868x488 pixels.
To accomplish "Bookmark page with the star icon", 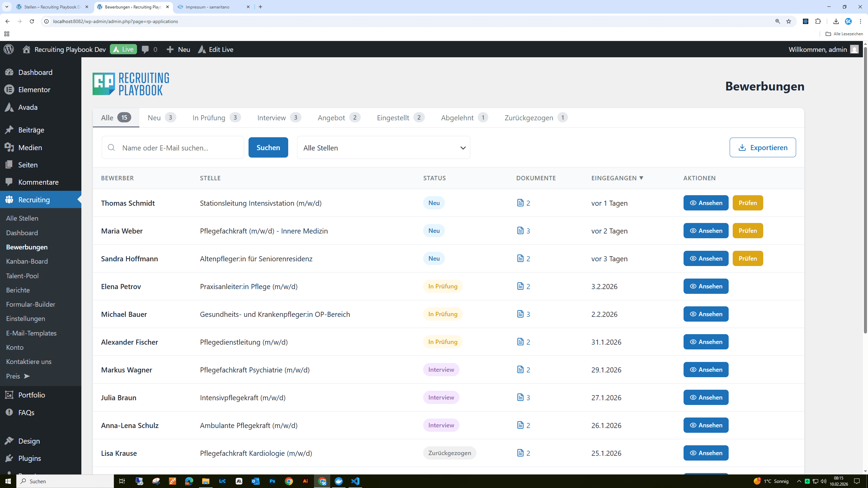I will (789, 21).
